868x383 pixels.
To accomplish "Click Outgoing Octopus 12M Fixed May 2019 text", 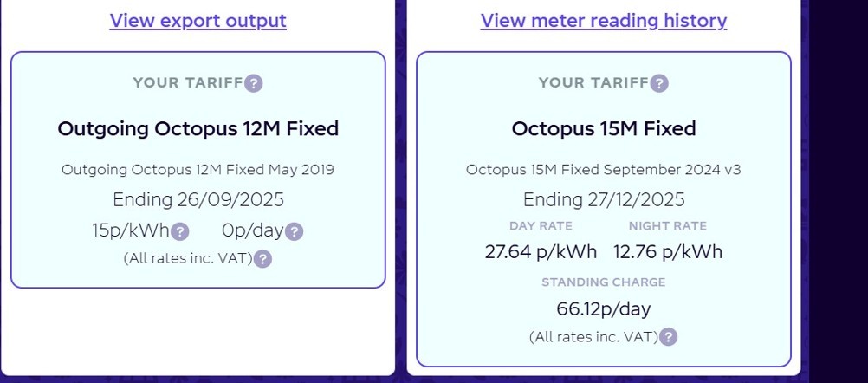I will click(198, 170).
